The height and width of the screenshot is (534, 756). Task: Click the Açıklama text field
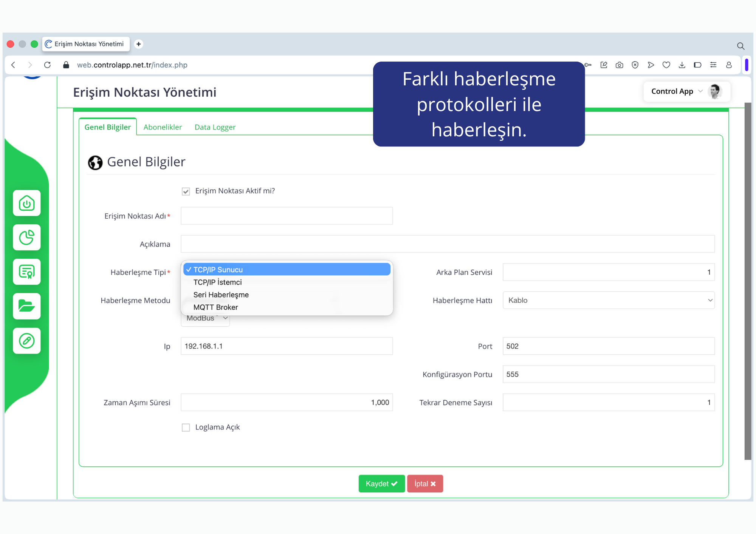tap(448, 244)
